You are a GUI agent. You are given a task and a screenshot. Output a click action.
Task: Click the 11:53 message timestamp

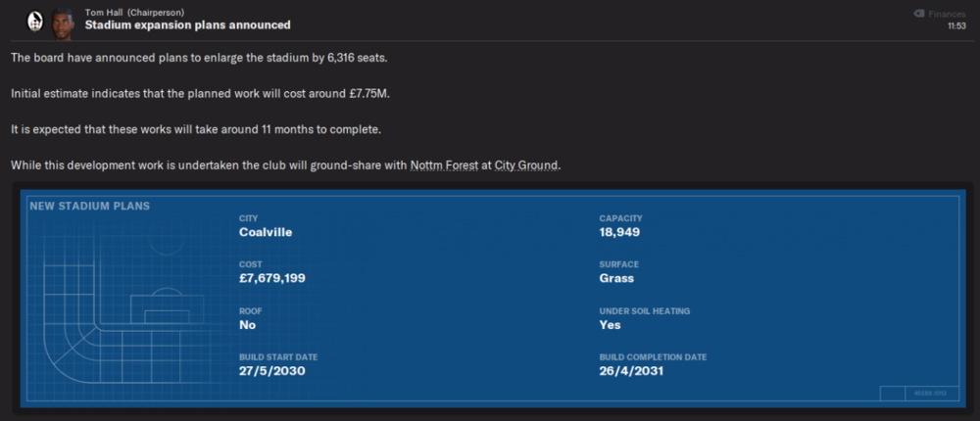(956, 26)
